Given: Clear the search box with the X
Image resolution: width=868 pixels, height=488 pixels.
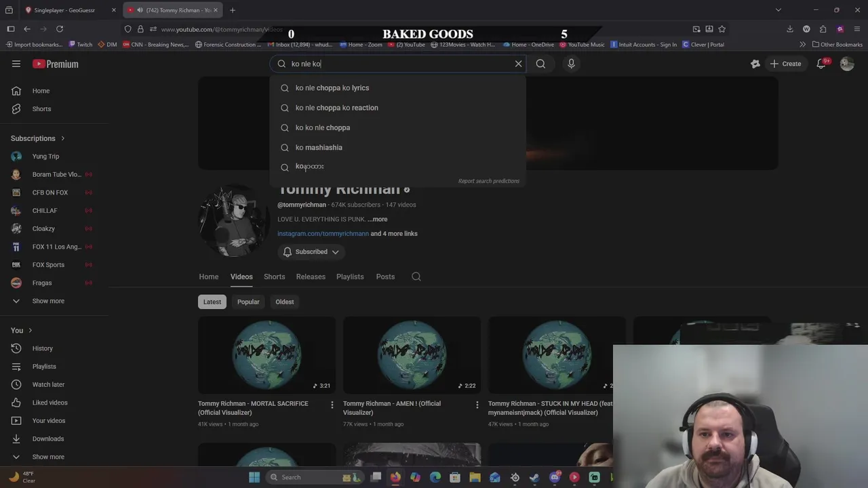Looking at the screenshot, I should coord(518,64).
